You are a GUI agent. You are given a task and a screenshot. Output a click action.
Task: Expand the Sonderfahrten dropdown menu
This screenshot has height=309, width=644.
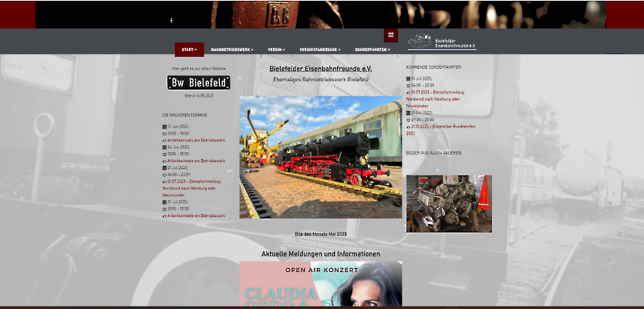(x=373, y=49)
